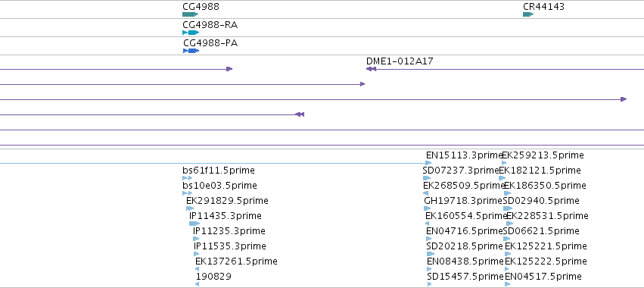Select the 190829 feature label
Screen dimensions: 644x288
(x=213, y=276)
